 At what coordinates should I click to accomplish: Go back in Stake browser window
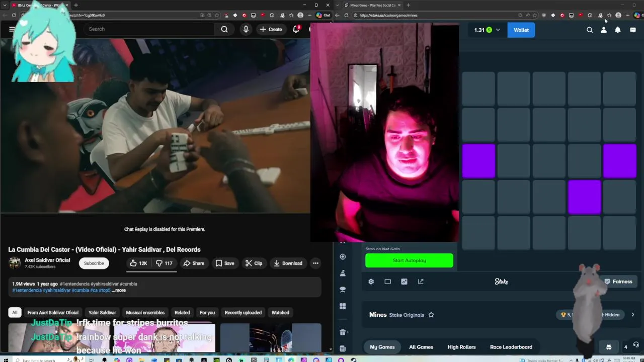338,15
